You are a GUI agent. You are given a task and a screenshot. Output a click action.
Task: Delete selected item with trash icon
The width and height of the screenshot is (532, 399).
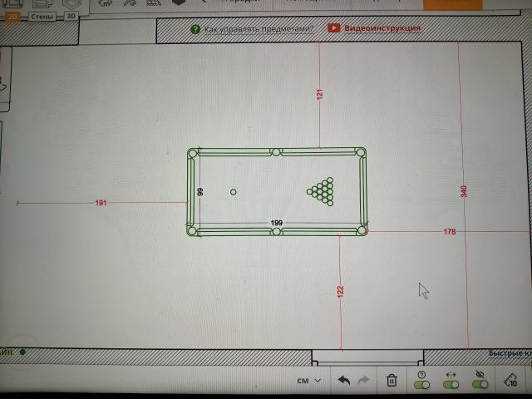[392, 381]
